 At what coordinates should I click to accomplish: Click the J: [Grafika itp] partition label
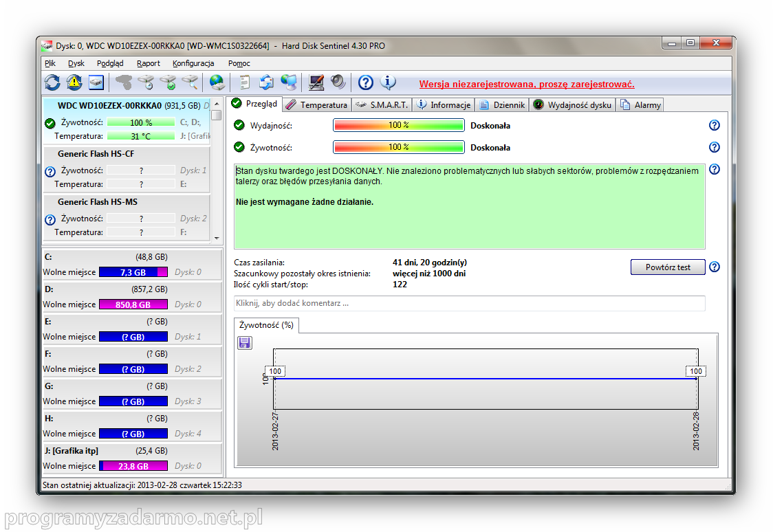coord(71,451)
